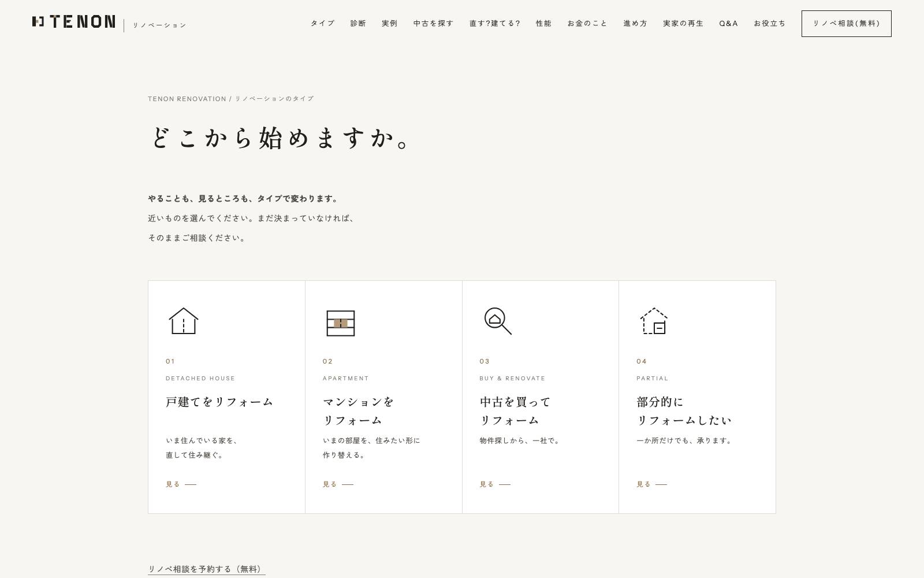Click 見る link in 戸建てをリフォーム card

181,484
